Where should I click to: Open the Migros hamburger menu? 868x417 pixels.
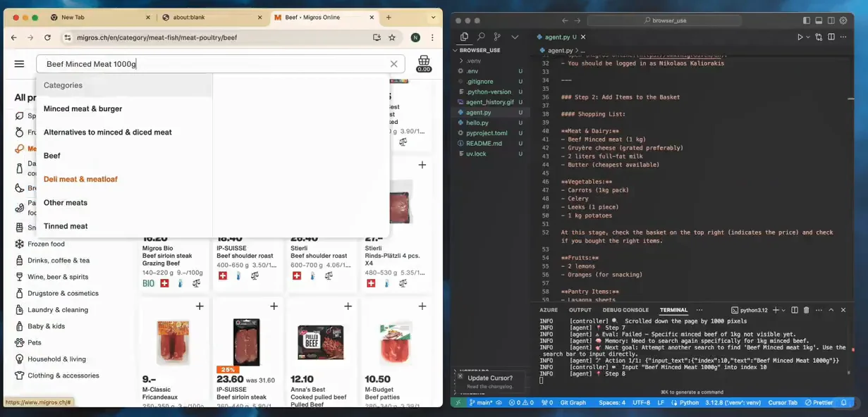click(19, 64)
